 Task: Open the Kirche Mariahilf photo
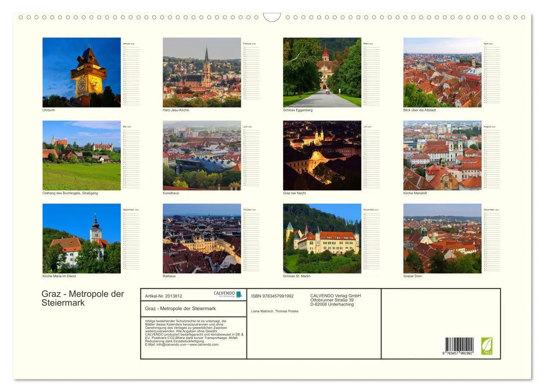442,155
